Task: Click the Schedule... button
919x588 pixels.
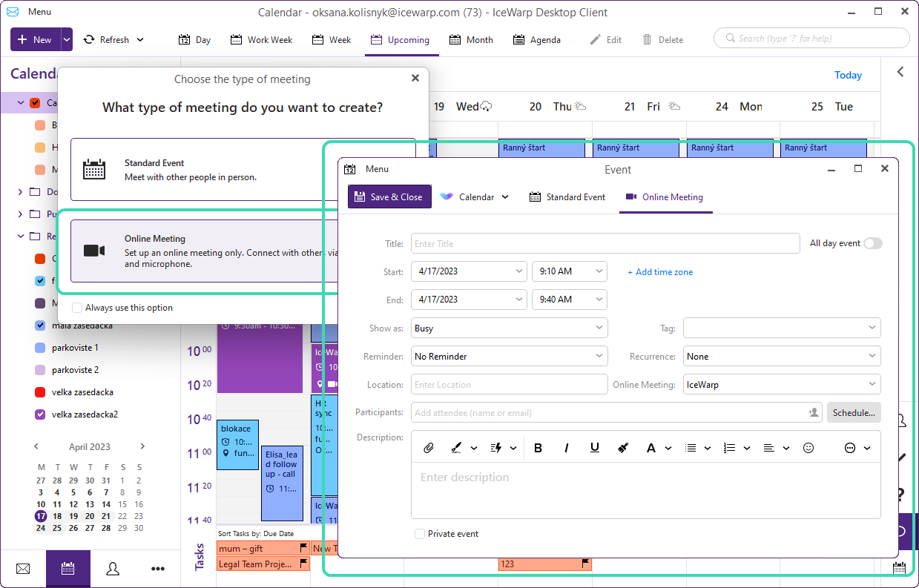Action: point(854,412)
